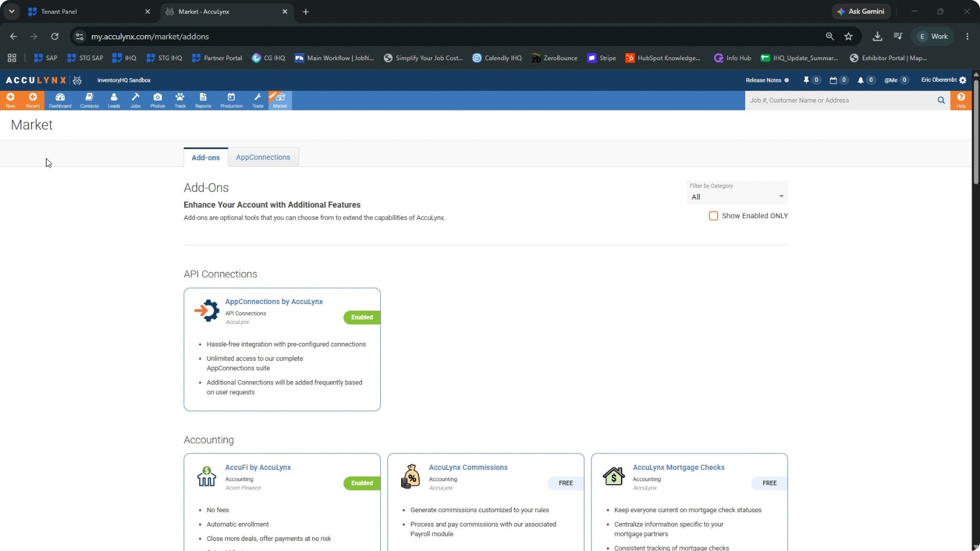Expand the Filter by Category dropdown
The image size is (980, 551).
coord(737,193)
